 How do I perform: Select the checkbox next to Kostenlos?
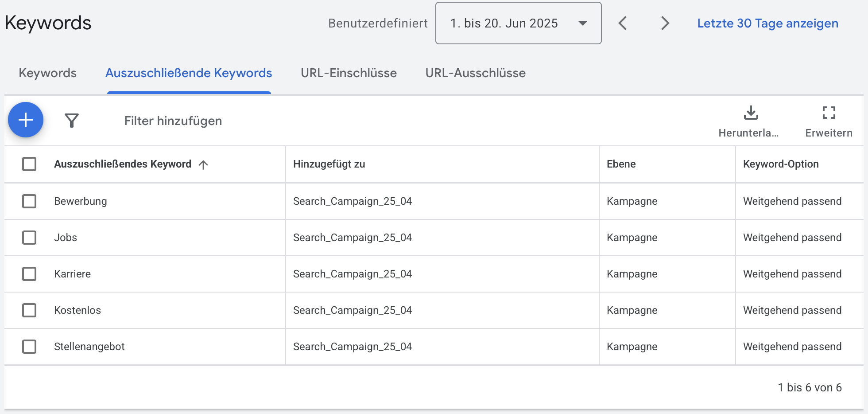tap(29, 310)
